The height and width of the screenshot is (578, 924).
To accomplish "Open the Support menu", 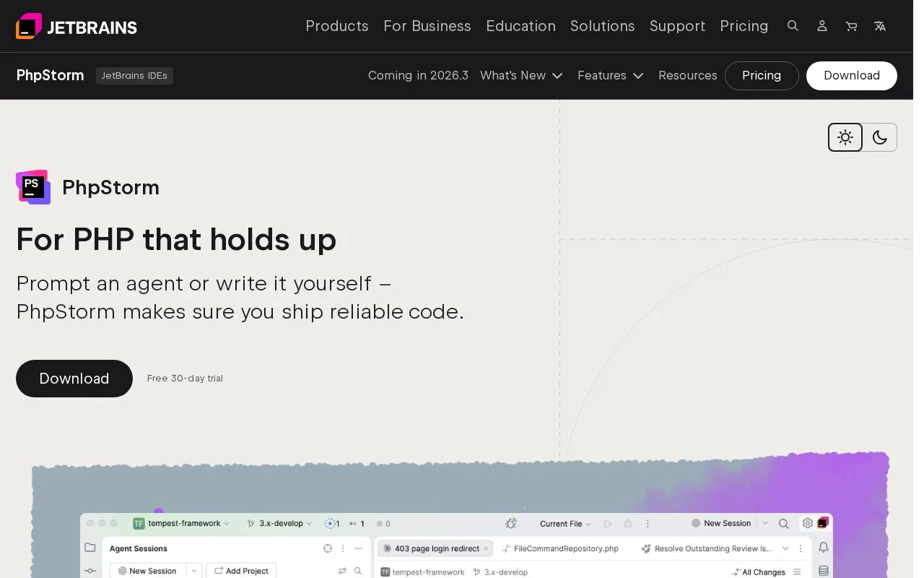I will coord(677,26).
